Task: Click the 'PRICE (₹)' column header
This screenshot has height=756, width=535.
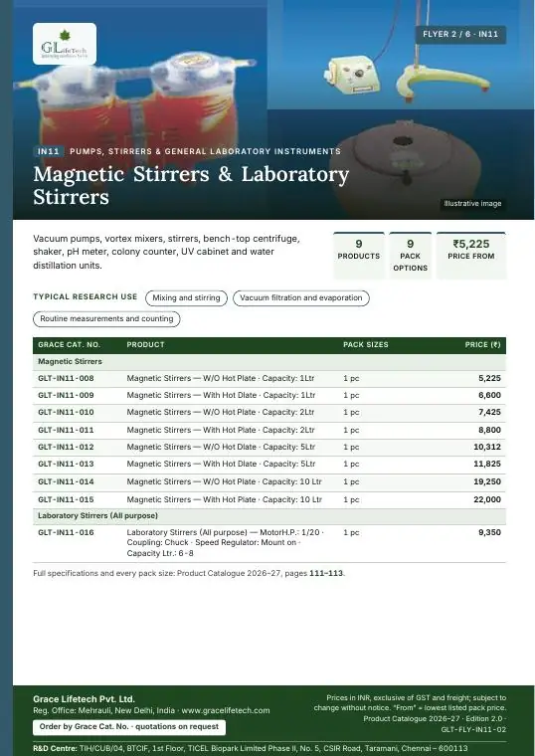Action: pos(482,345)
